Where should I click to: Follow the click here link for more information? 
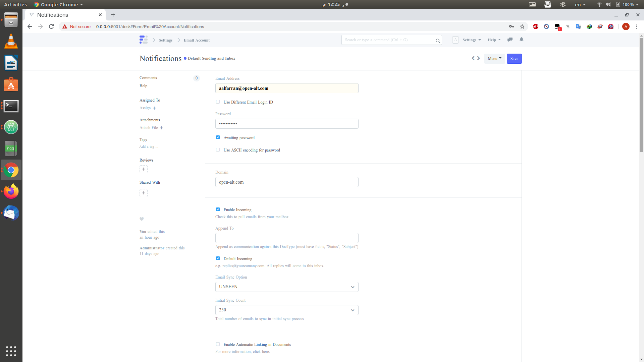(262, 352)
